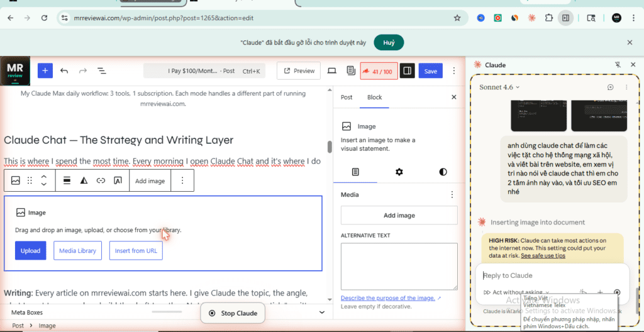Open block alignment options
644x332 pixels.
pos(67,180)
